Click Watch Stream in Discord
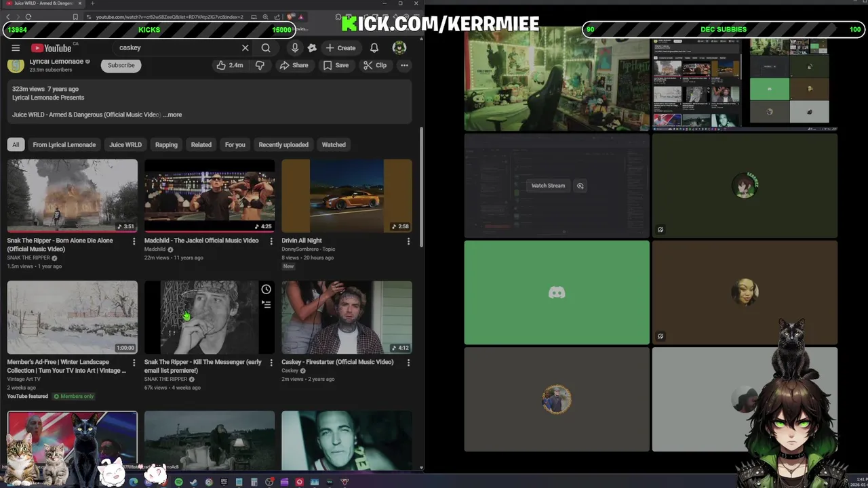 [548, 186]
